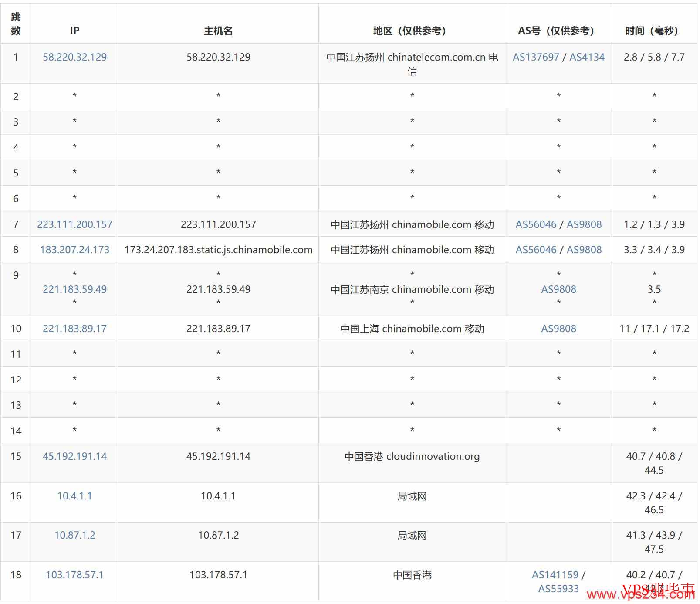
Task: Select time value 42.3 / 42.4 / 46.5
Action: 654,503
